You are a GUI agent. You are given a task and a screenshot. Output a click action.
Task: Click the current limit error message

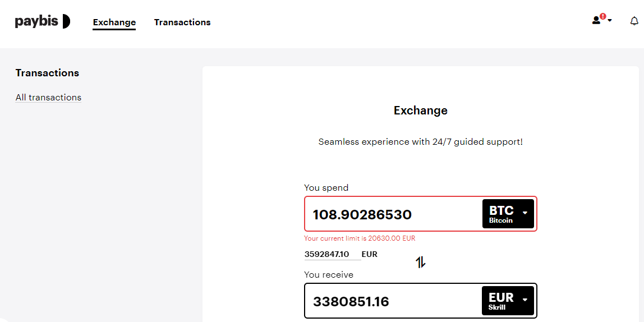tap(362, 238)
